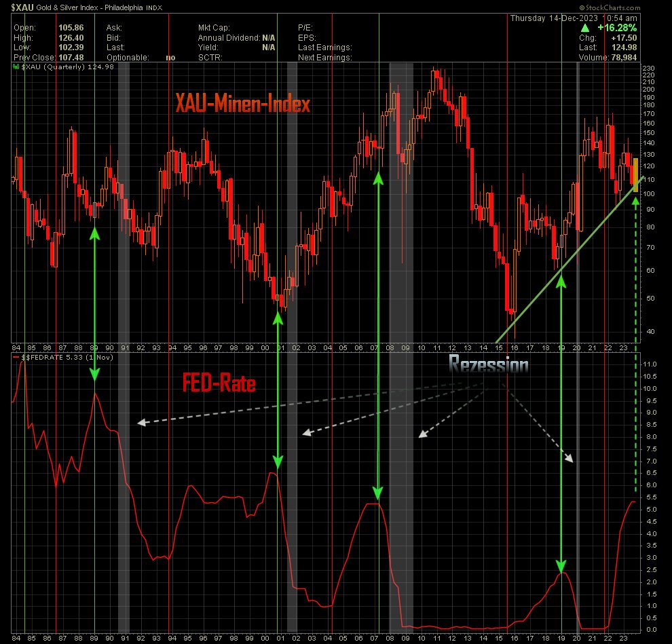Screen dimensions: 672x644
Task: Click the 'P/E:' label
Action: 305,28
